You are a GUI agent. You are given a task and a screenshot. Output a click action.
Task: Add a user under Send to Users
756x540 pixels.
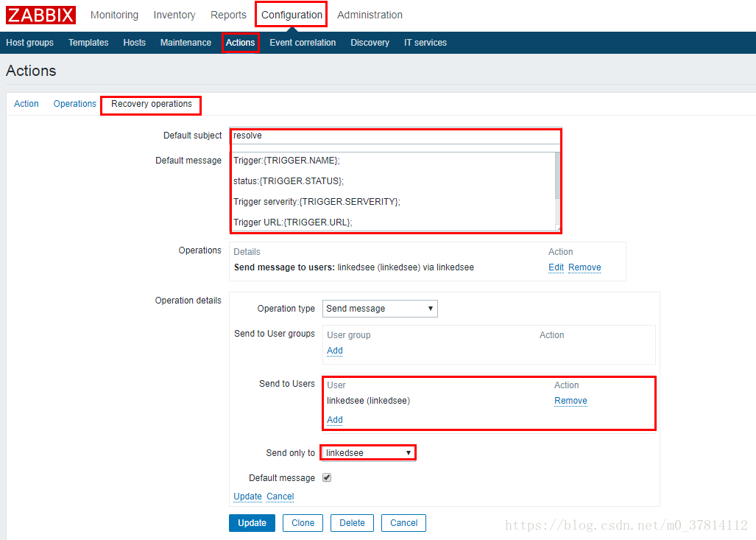335,420
